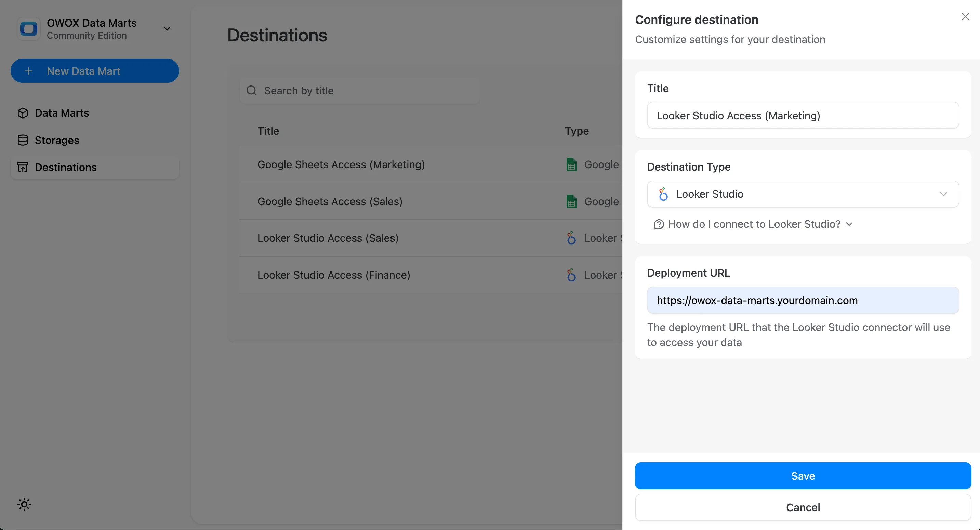Close the Configure destination panel

(965, 17)
